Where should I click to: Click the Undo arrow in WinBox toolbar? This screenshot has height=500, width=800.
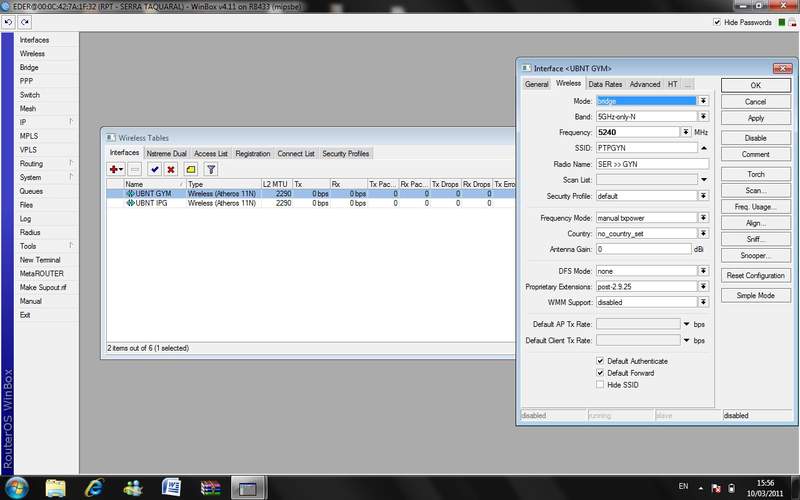(8, 22)
